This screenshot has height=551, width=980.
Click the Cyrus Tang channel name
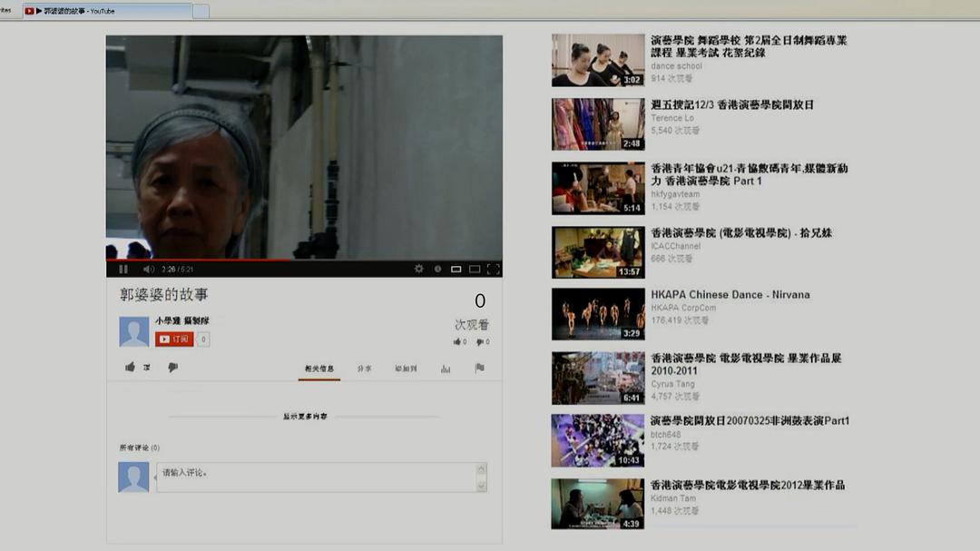(x=672, y=384)
